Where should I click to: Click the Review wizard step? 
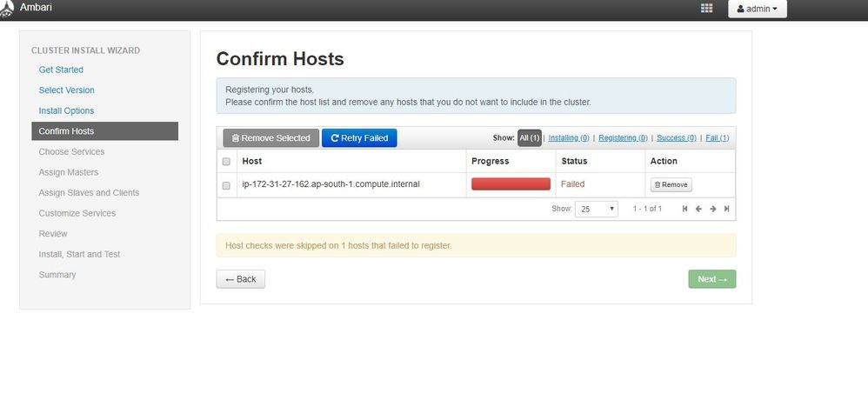pyautogui.click(x=53, y=234)
